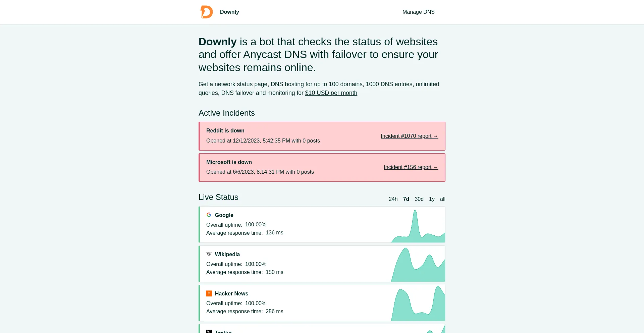Click the Wikipedia response time chart
644x333 pixels.
(x=418, y=265)
